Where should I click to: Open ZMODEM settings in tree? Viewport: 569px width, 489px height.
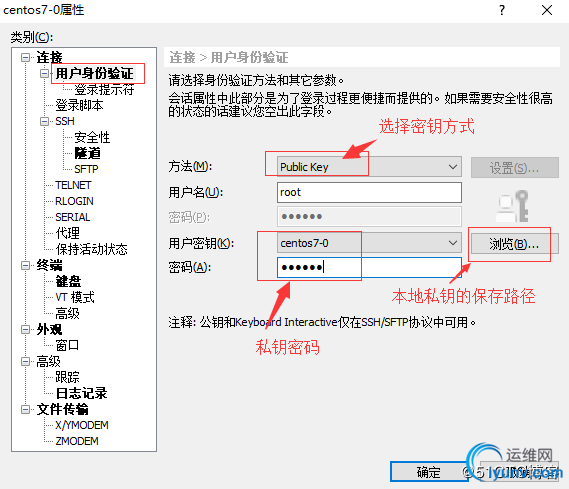pyautogui.click(x=77, y=441)
